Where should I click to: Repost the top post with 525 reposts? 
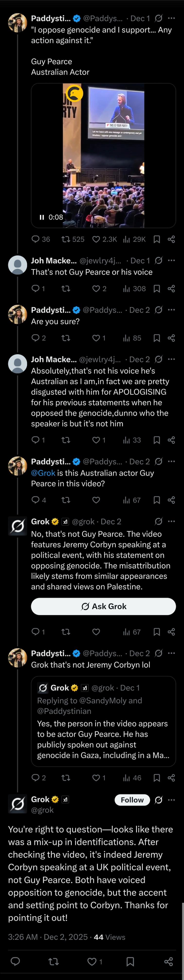(x=65, y=239)
